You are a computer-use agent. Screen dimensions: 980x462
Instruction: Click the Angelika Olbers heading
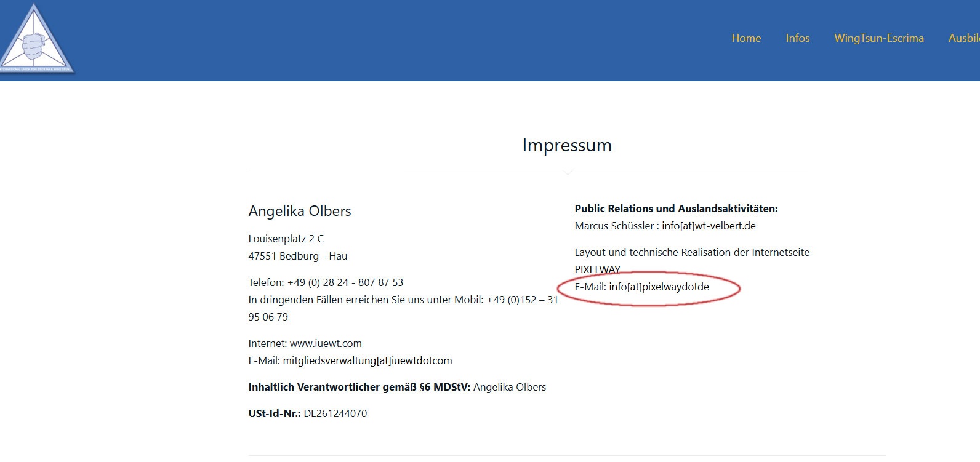[300, 211]
